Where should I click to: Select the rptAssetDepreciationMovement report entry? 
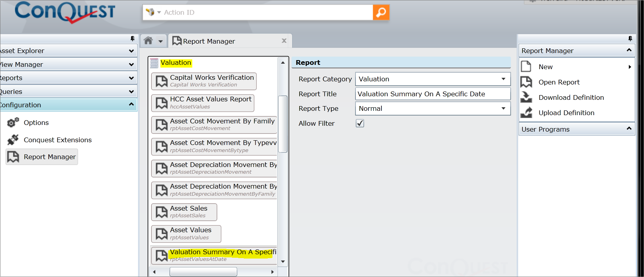pos(214,168)
